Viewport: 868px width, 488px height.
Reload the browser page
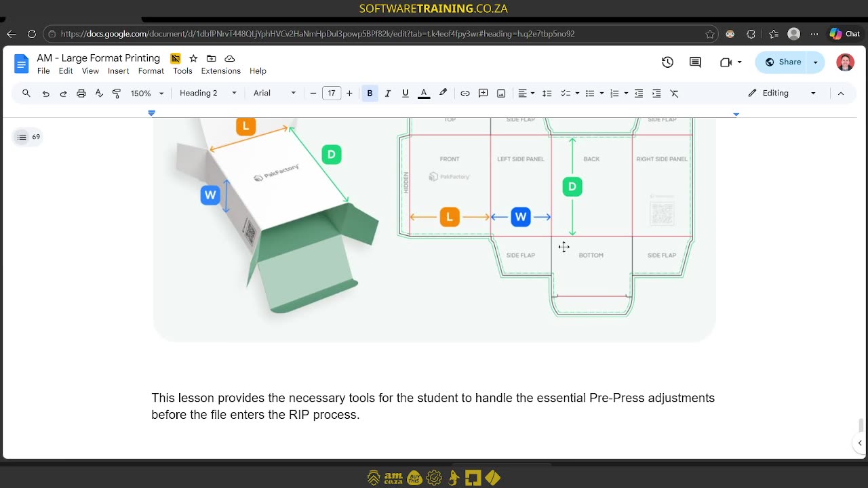click(x=31, y=34)
